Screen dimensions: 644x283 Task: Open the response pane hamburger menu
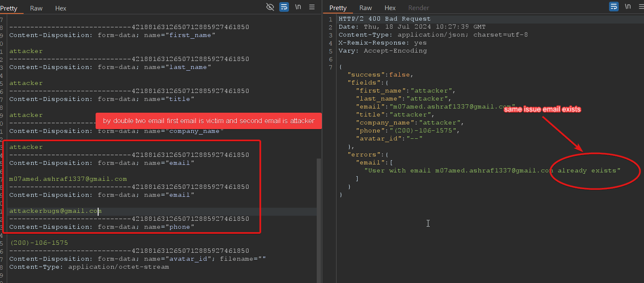click(x=640, y=7)
